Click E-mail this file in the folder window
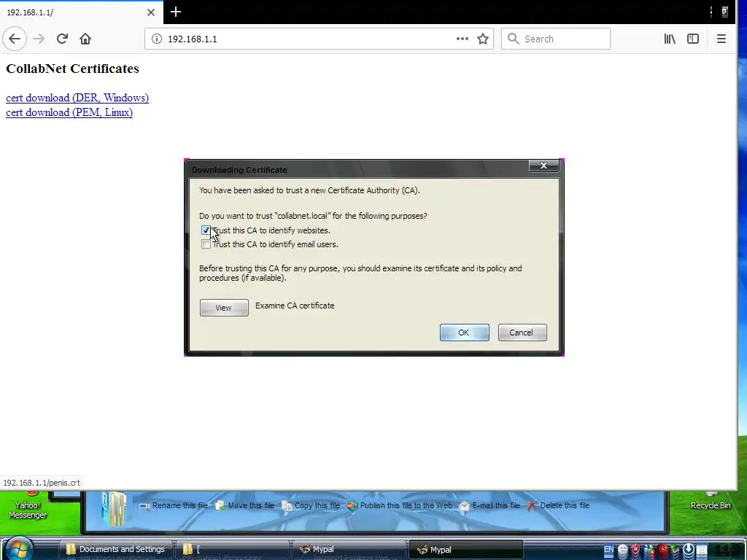The image size is (747, 560). point(489,506)
